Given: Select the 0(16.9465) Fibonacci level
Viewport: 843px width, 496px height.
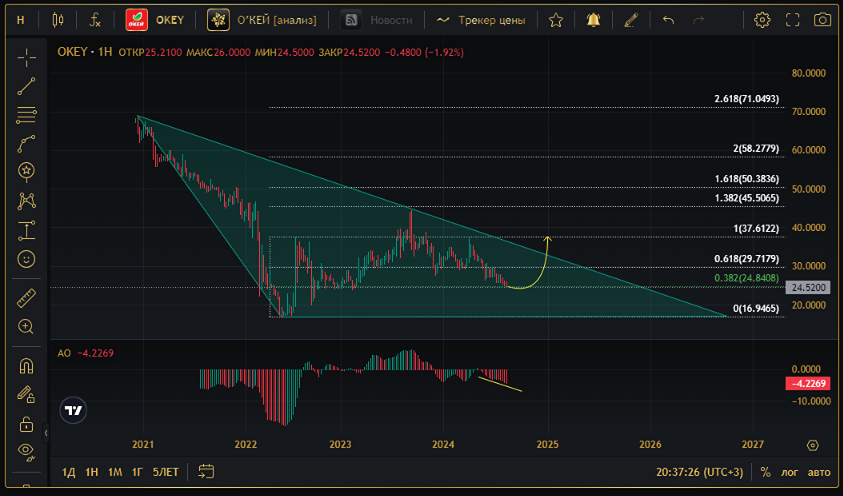Looking at the screenshot, I should coord(756,308).
